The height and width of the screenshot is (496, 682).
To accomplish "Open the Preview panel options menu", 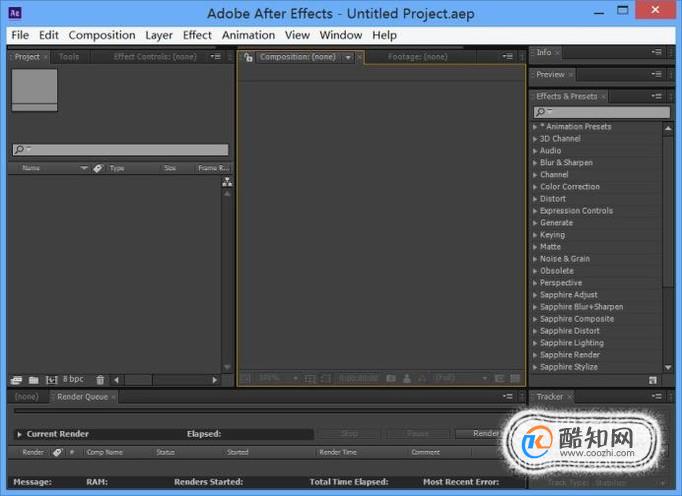I will [x=656, y=74].
